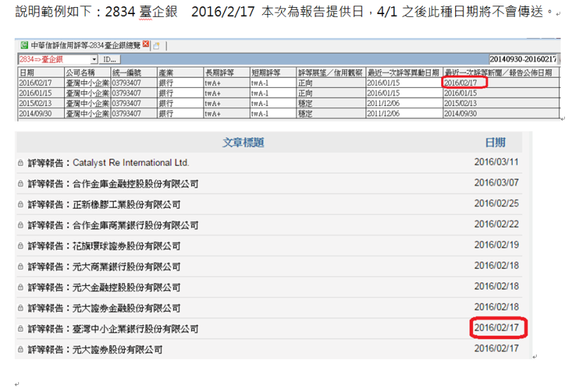Click the 日期 header in the article list
Viewport: 576px width, 392px height.
(x=495, y=143)
